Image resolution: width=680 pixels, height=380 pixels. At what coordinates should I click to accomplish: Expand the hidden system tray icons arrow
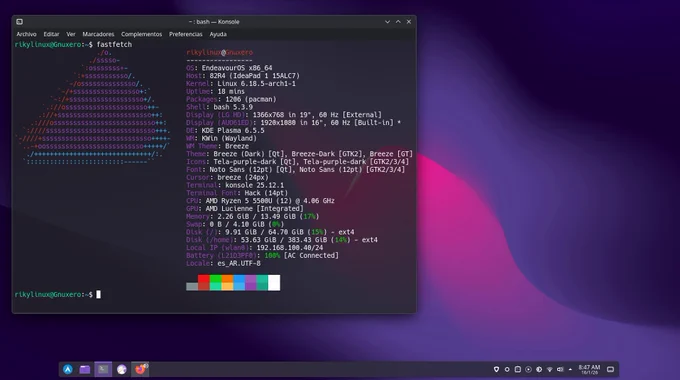click(570, 370)
